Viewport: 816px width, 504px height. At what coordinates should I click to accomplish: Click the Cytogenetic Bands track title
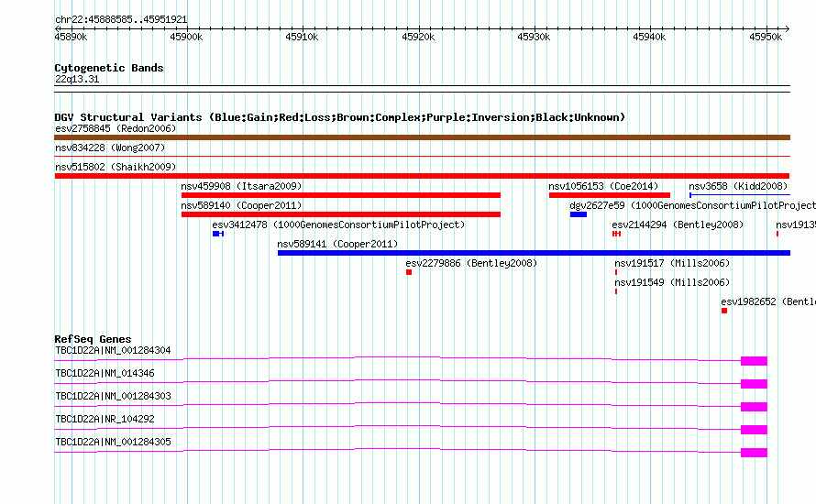click(x=109, y=68)
